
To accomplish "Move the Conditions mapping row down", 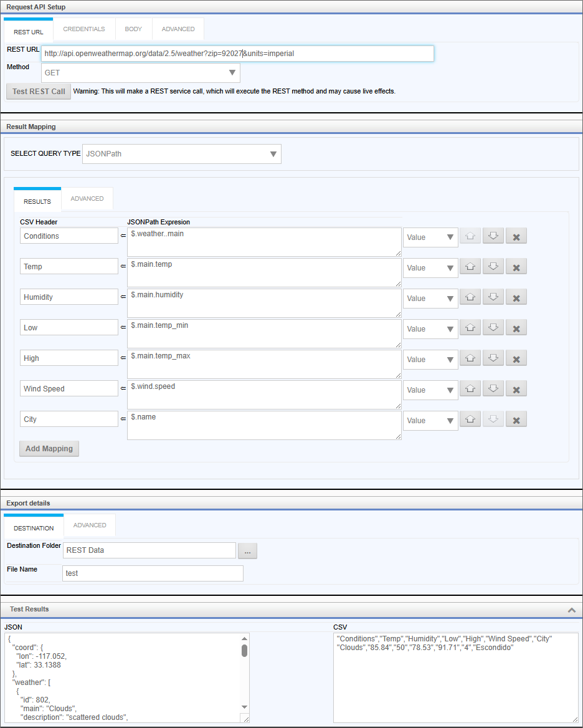I will click(493, 236).
